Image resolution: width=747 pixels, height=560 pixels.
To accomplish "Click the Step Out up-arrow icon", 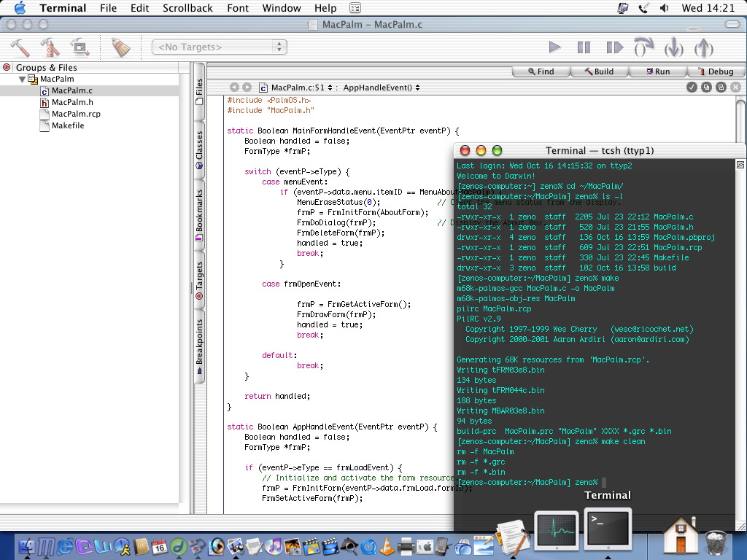I will (703, 47).
